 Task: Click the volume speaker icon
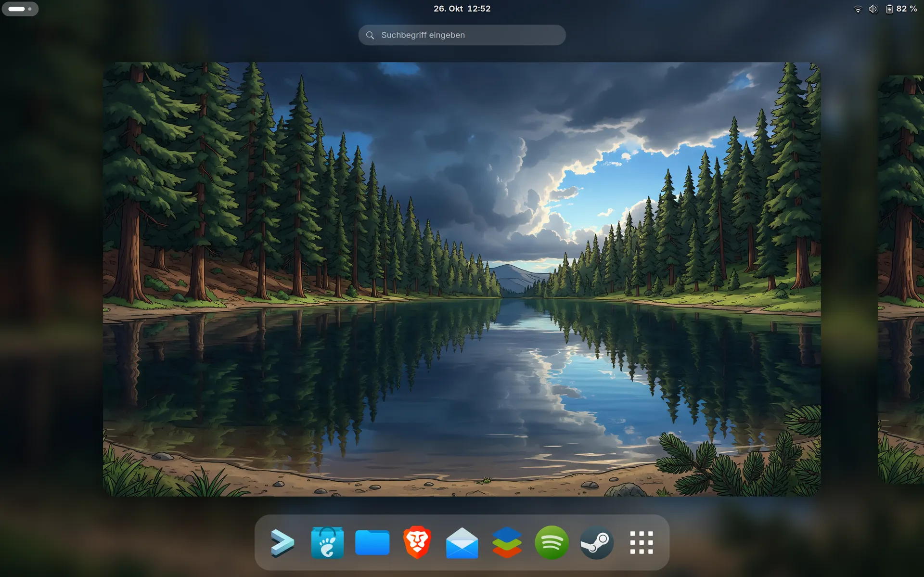873,9
